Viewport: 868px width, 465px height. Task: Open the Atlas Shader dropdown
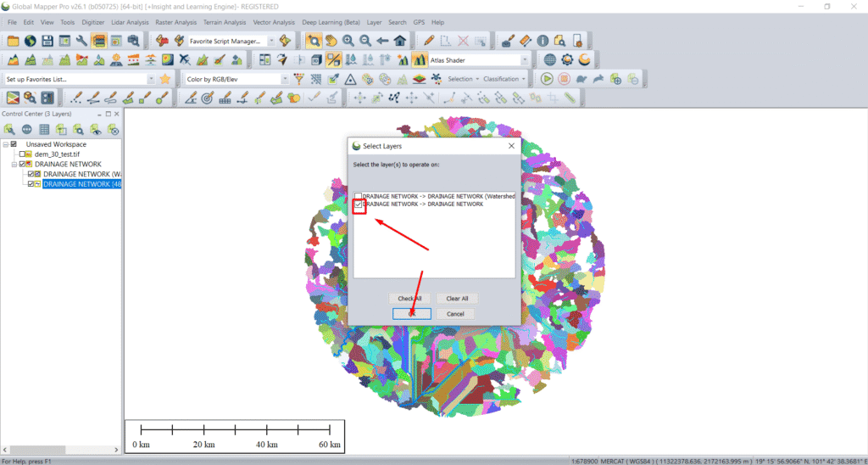point(525,60)
